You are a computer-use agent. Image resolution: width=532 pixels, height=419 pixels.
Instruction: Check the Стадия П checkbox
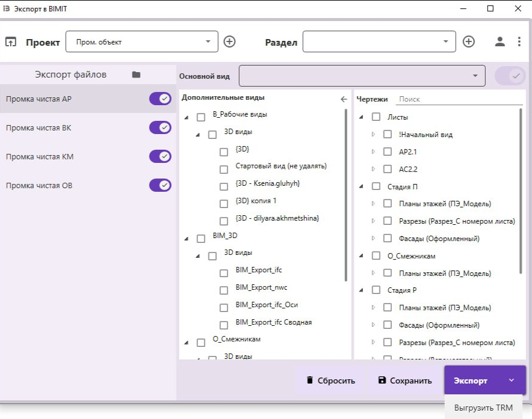376,186
